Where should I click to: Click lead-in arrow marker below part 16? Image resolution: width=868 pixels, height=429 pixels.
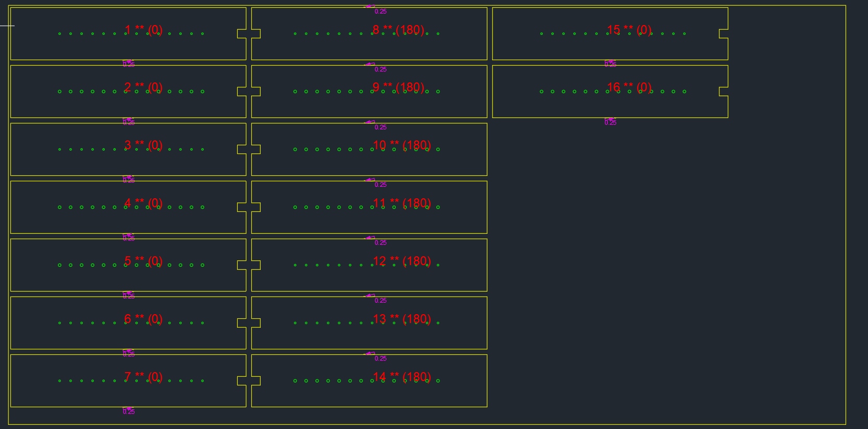pos(609,120)
